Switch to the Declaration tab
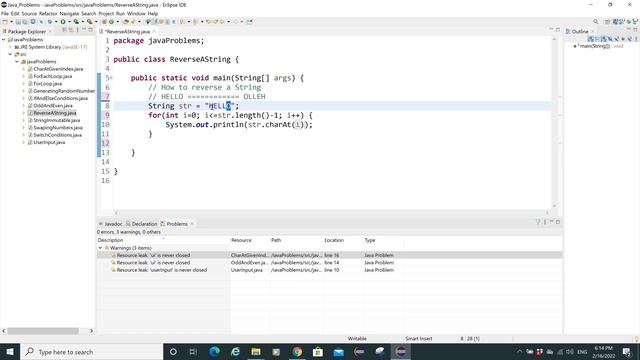 pyautogui.click(x=141, y=224)
